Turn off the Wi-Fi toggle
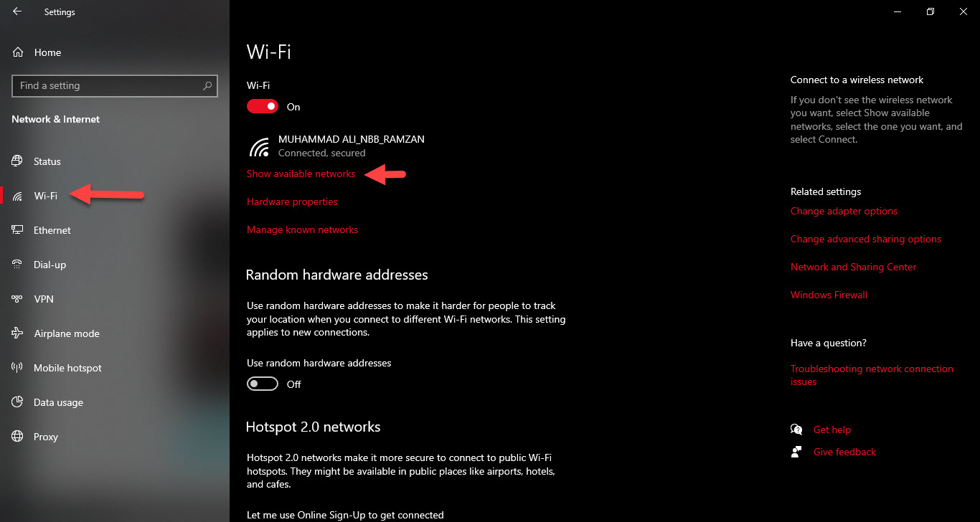The image size is (980, 522). coord(263,107)
